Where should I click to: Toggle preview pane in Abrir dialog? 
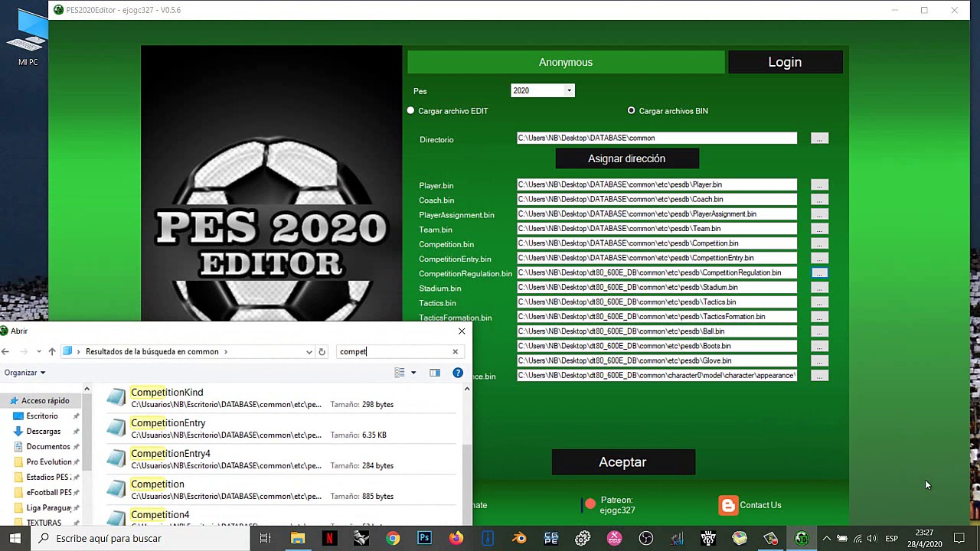[x=435, y=373]
